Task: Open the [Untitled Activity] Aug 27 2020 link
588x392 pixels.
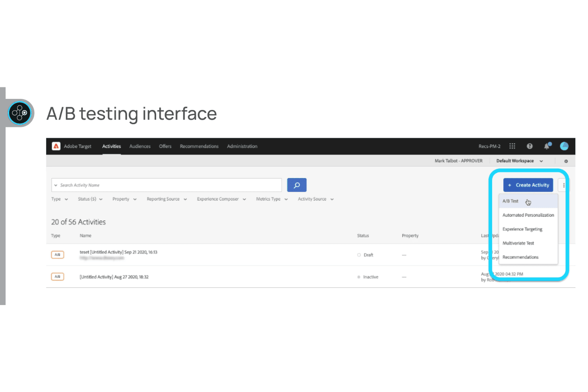Action: coord(114,277)
